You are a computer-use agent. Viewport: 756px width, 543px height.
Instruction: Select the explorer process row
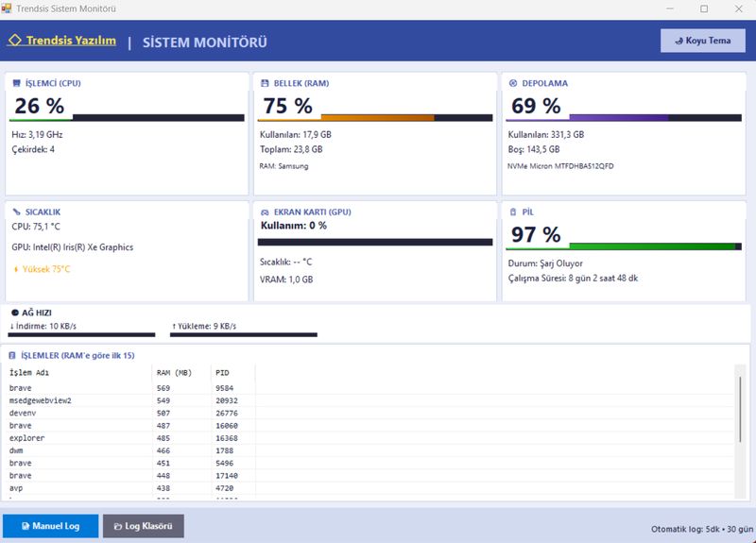371,438
